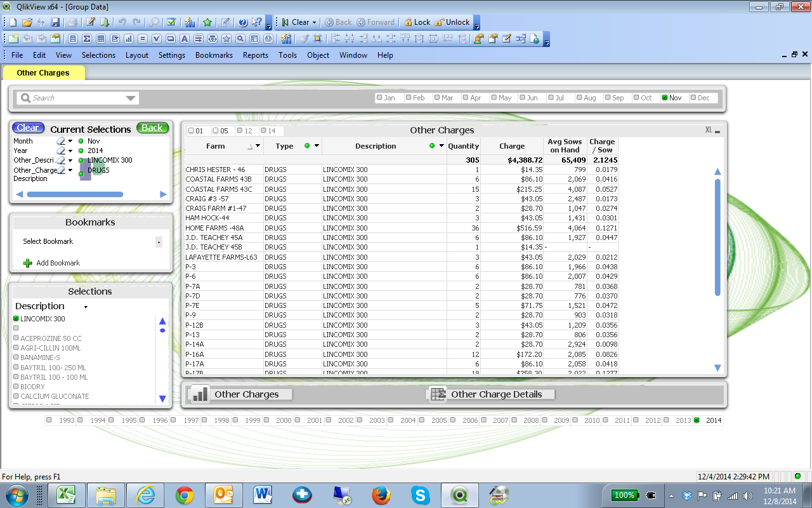The height and width of the screenshot is (508, 812).
Task: Open the Type column dropdown arrow
Action: coord(316,146)
